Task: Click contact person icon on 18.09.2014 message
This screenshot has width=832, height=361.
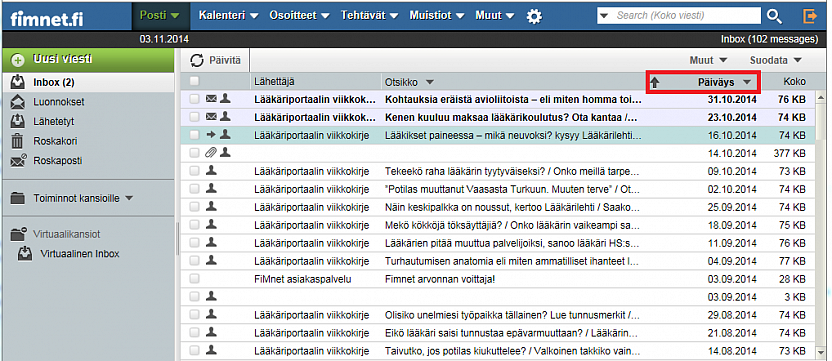Action: pyautogui.click(x=211, y=225)
